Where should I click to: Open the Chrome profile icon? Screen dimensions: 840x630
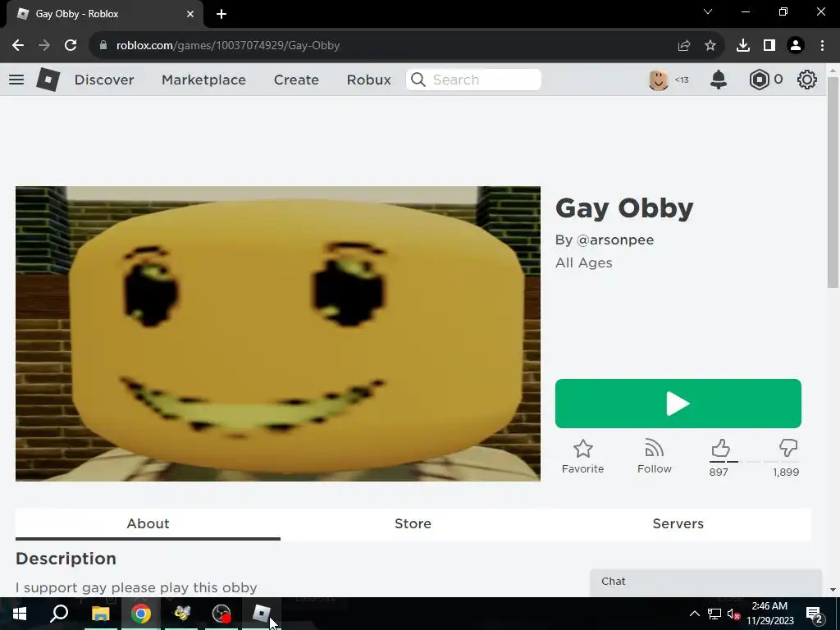pyautogui.click(x=796, y=46)
